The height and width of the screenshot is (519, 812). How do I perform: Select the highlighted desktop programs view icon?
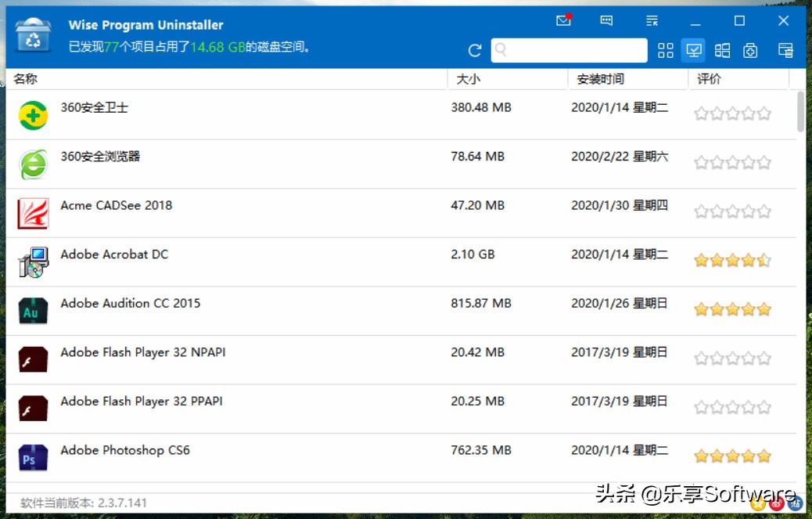694,50
